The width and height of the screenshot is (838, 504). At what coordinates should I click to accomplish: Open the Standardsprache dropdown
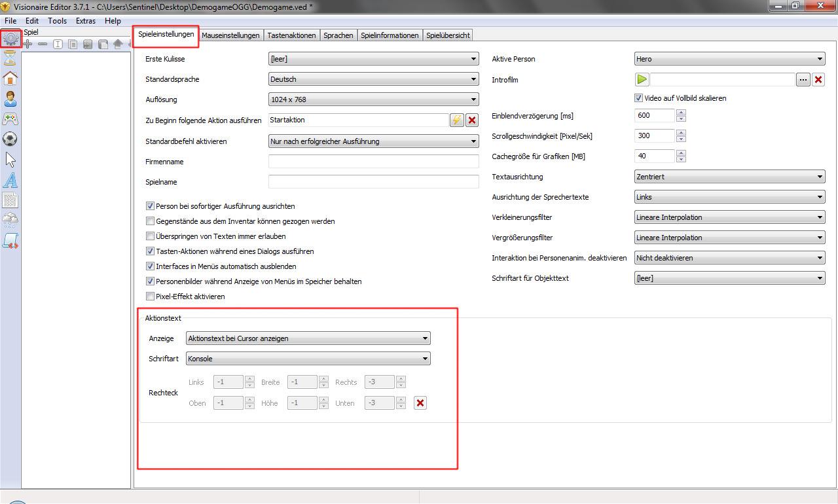374,79
